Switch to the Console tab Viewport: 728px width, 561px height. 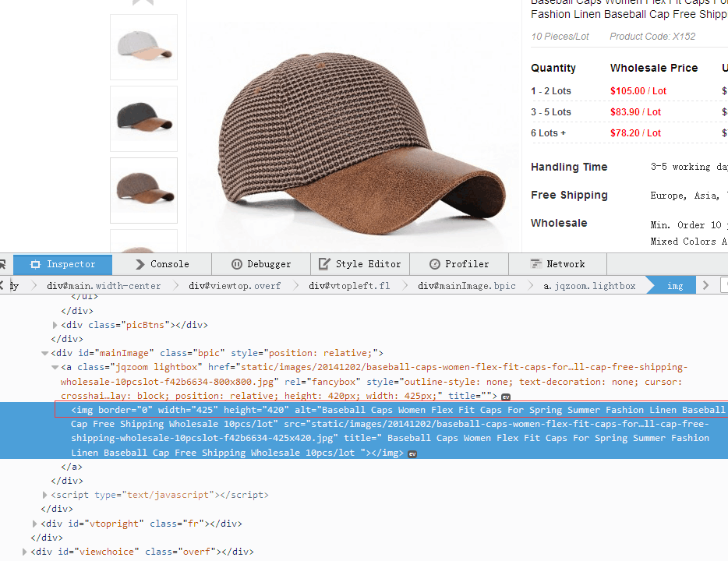pyautogui.click(x=161, y=264)
